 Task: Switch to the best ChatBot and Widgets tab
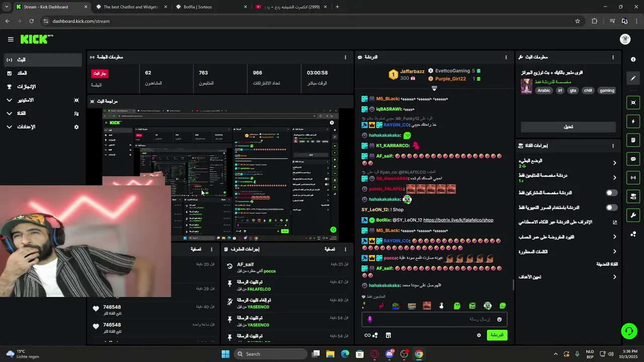click(131, 7)
